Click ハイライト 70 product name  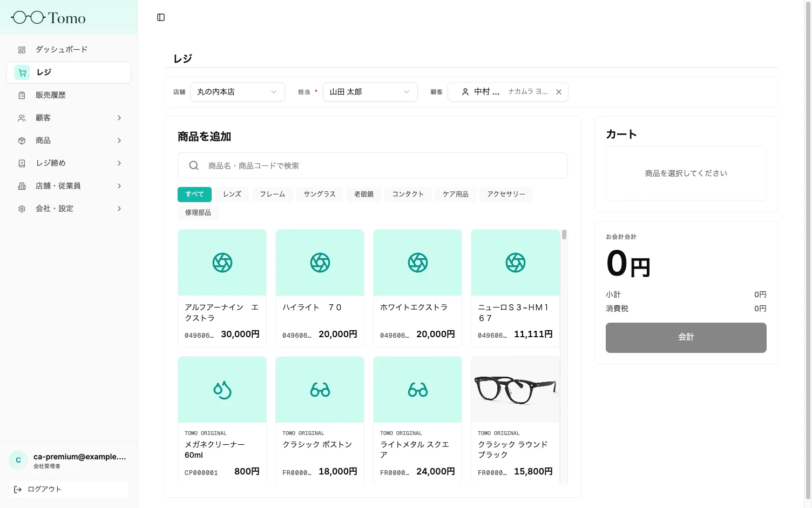312,307
